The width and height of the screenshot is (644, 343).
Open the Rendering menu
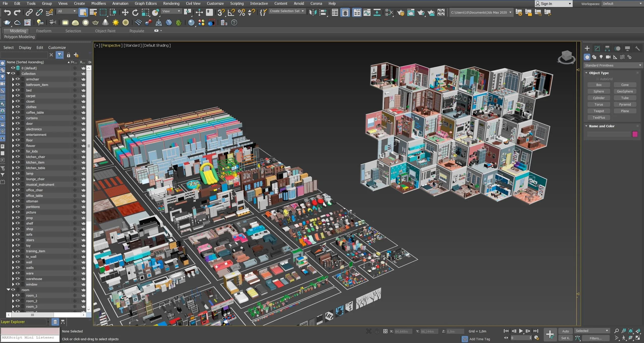coord(171,4)
